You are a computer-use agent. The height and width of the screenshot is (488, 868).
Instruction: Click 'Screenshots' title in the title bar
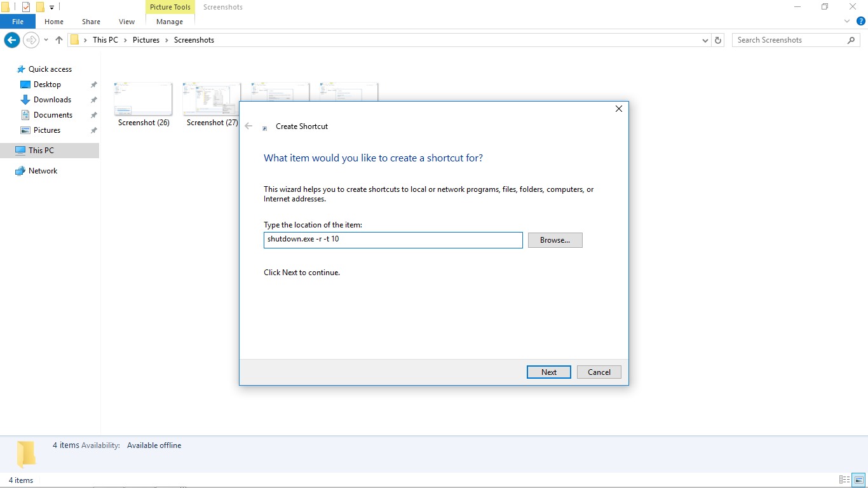click(222, 7)
